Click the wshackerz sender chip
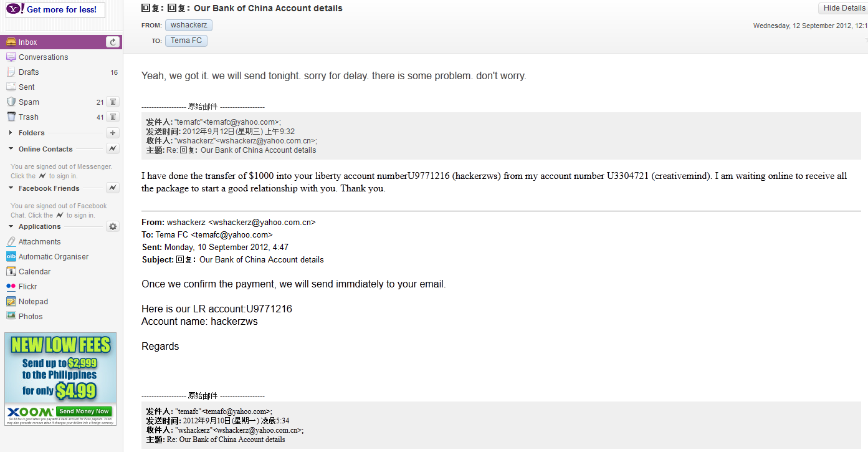The image size is (868, 452). (189, 25)
